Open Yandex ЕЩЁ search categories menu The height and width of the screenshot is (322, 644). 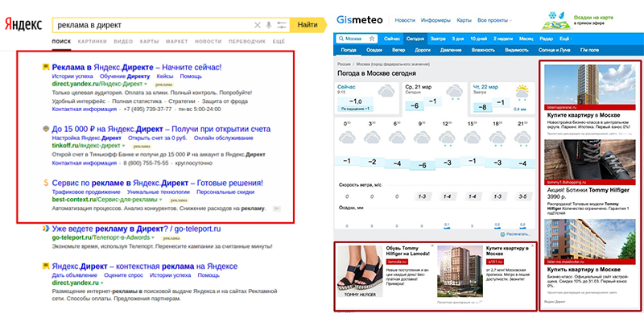point(279,42)
